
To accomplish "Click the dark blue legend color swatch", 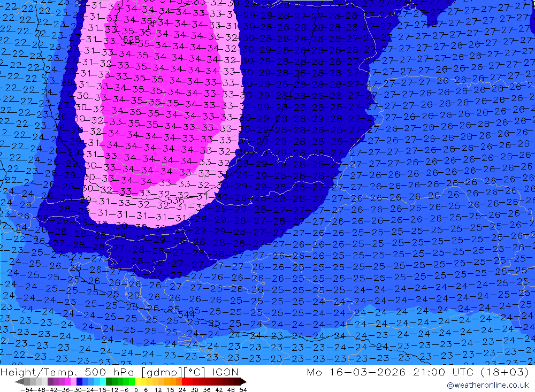I will pos(79,381).
